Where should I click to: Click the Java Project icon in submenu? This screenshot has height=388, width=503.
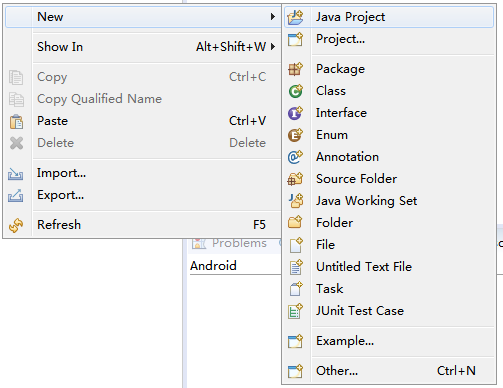(x=295, y=17)
